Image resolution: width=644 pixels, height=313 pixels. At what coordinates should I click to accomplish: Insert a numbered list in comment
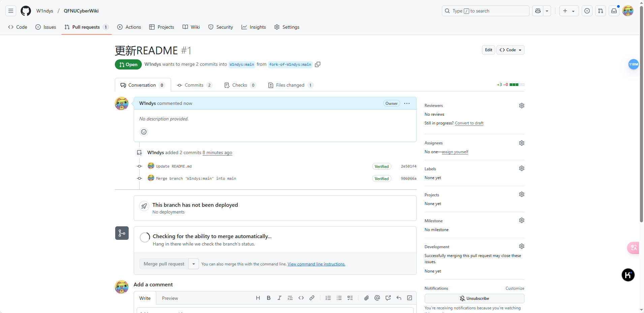(328, 298)
